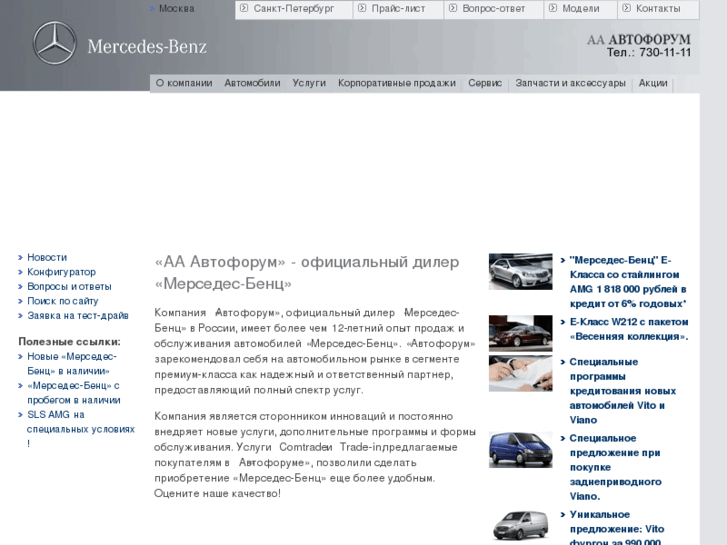Click the arrow bullet beside Е-Класс W212
The height and width of the screenshot is (545, 727).
[x=563, y=322]
